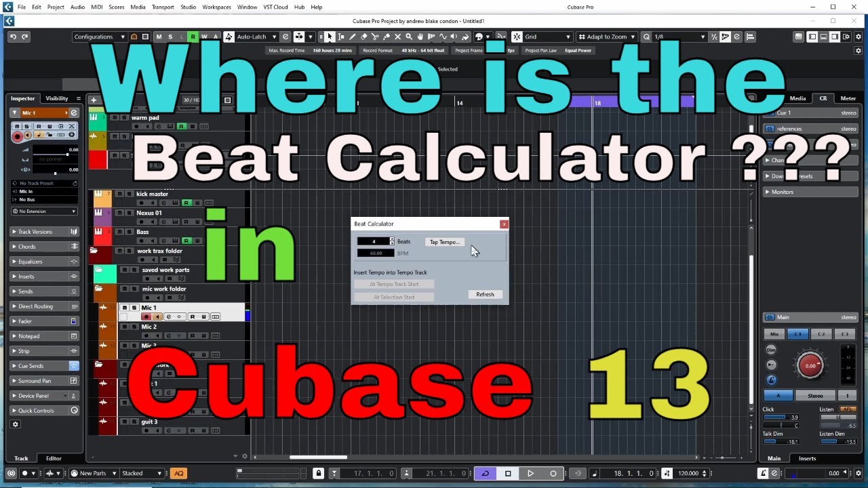
Task: Open the No Extension dropdown
Action: [x=45, y=211]
